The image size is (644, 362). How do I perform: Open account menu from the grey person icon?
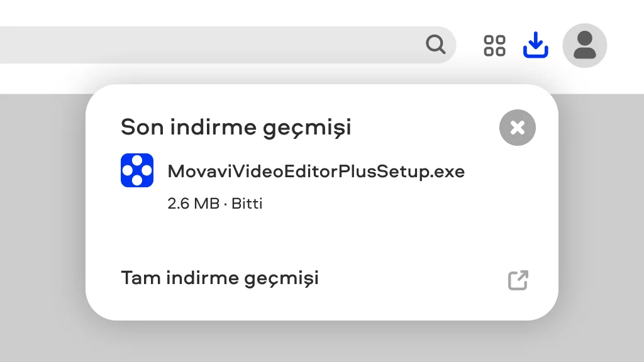pos(585,45)
